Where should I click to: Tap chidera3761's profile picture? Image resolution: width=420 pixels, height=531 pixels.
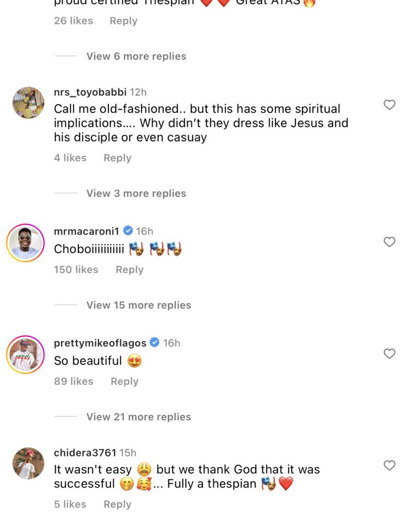point(28,463)
